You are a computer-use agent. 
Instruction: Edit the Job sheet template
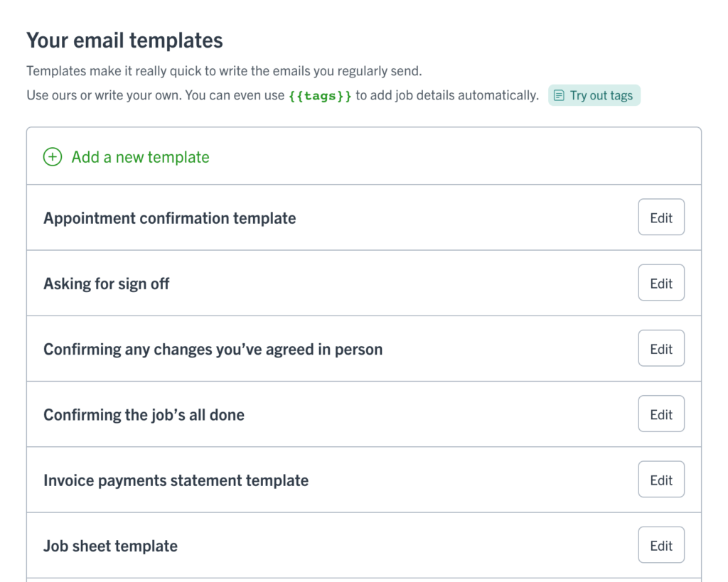coord(661,544)
